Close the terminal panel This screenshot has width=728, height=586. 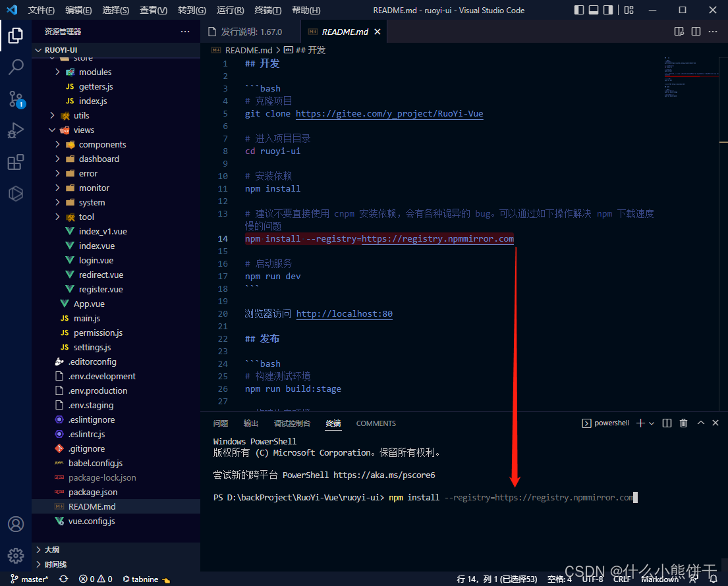(715, 423)
